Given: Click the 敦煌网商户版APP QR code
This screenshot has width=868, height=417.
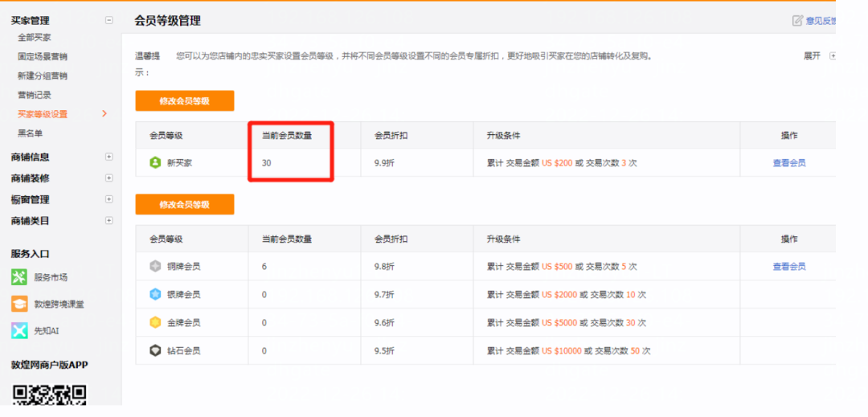Looking at the screenshot, I should [x=50, y=395].
